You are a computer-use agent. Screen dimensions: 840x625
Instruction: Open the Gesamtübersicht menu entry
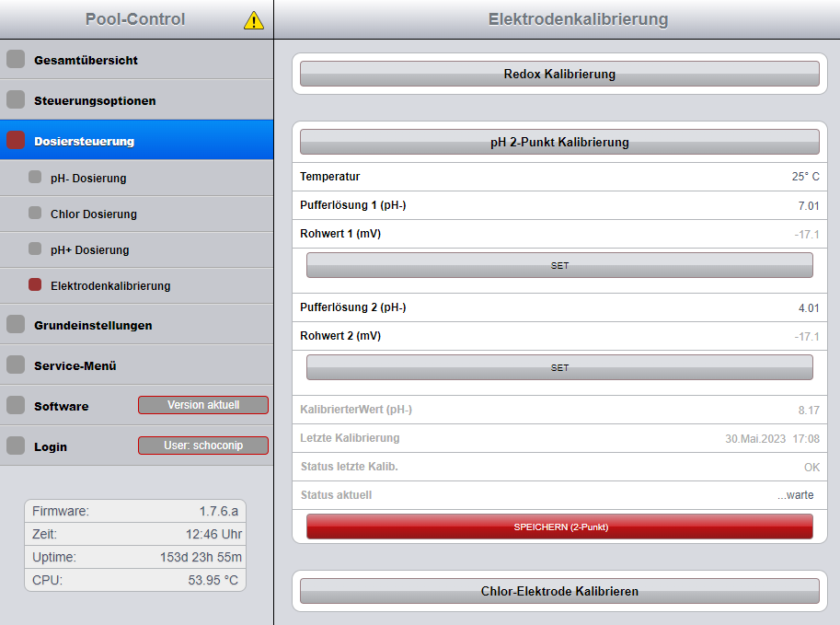click(136, 60)
